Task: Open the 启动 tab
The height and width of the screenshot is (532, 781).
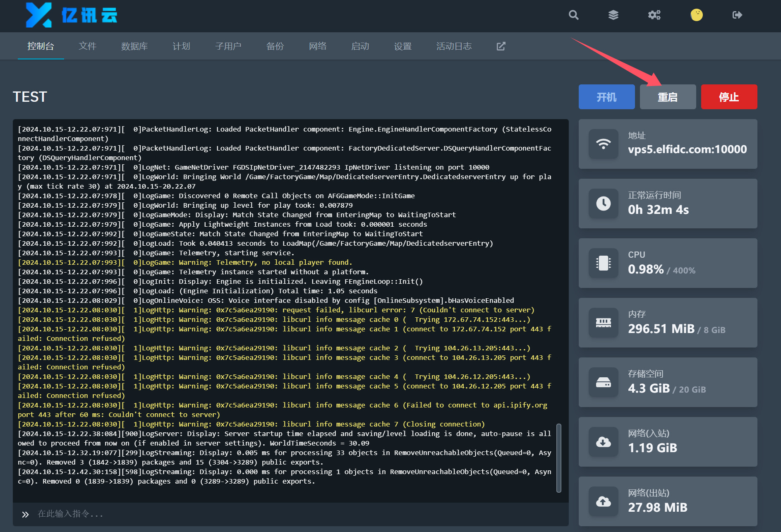Action: pos(360,46)
